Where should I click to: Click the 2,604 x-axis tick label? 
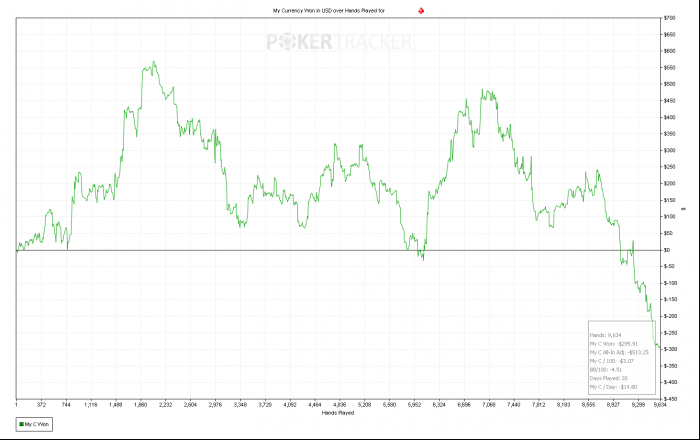click(x=191, y=405)
